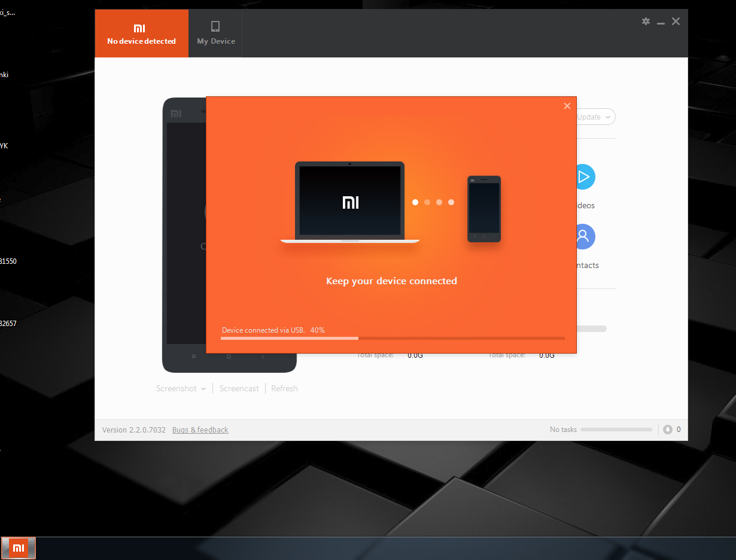This screenshot has width=736, height=560.
Task: Click Refresh below the phone preview
Action: (284, 388)
